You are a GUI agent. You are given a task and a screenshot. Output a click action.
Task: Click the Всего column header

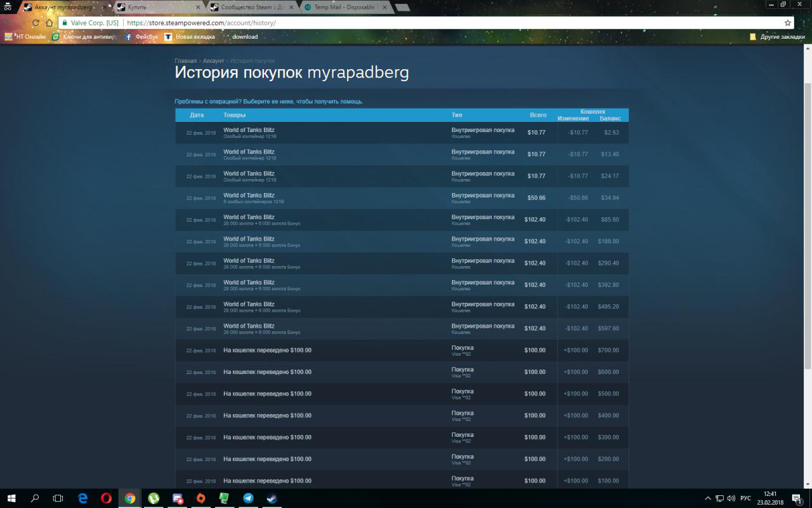coord(538,115)
